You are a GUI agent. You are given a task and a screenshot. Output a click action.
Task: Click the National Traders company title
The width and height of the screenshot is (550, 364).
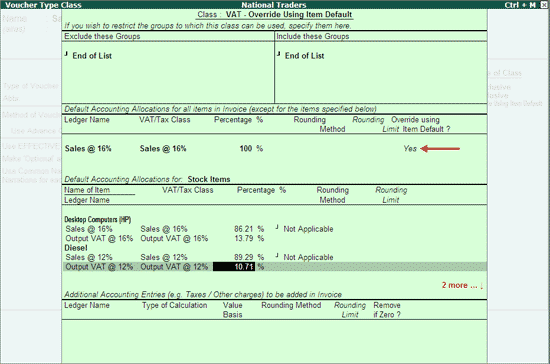tap(274, 5)
